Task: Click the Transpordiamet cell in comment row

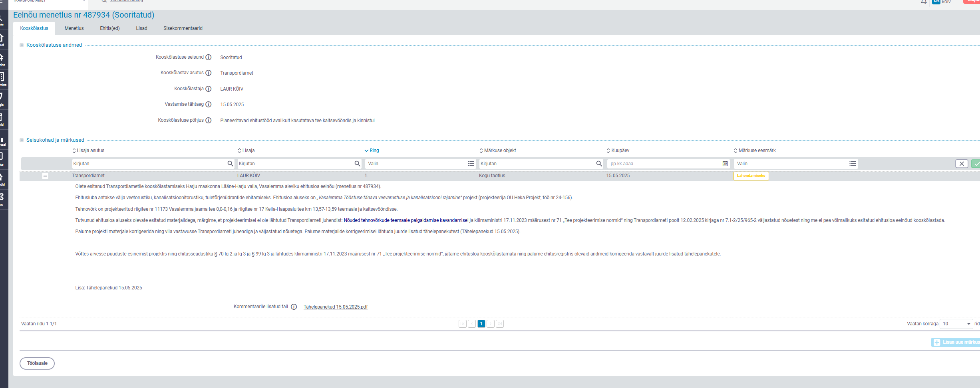Action: [x=88, y=176]
